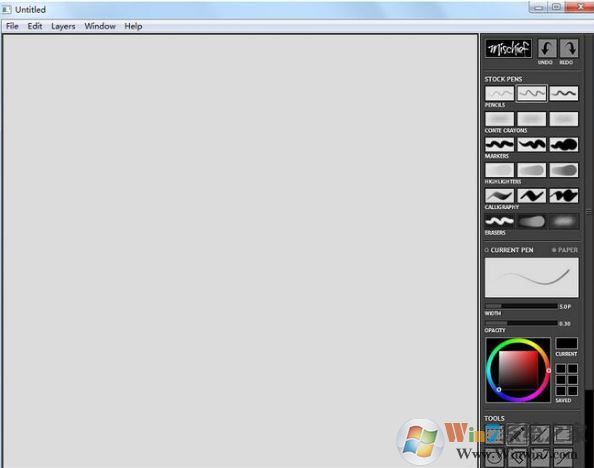Open the Help menu
The height and width of the screenshot is (468, 594).
click(x=133, y=26)
